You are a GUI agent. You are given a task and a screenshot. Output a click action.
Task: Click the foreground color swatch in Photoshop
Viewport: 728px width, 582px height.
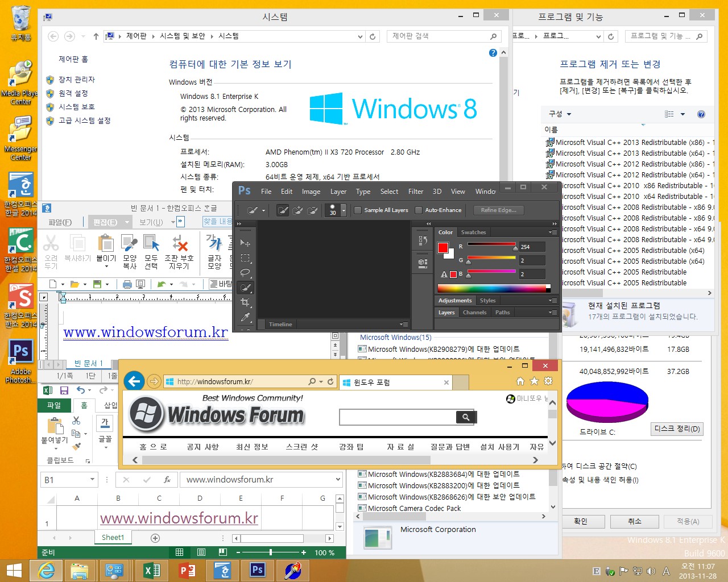[443, 248]
